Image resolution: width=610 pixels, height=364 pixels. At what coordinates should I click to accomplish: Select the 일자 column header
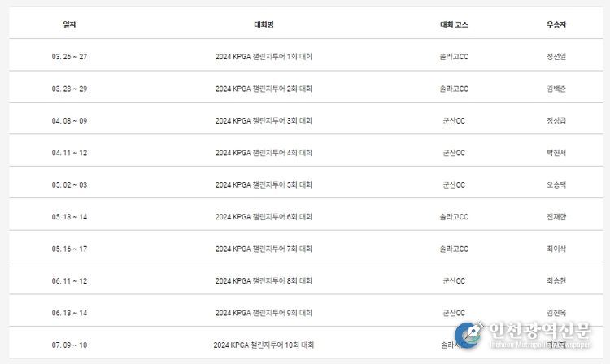point(69,24)
